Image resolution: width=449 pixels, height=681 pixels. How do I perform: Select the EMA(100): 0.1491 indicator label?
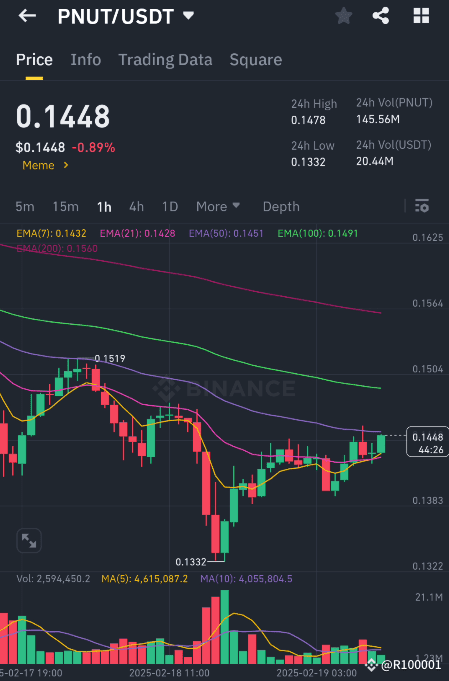[x=317, y=234]
